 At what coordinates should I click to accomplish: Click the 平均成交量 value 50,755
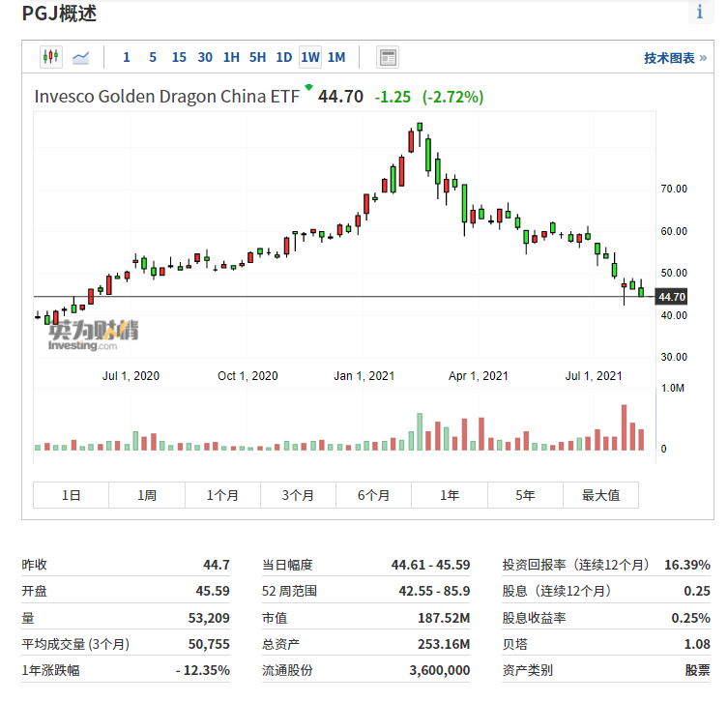click(x=209, y=644)
